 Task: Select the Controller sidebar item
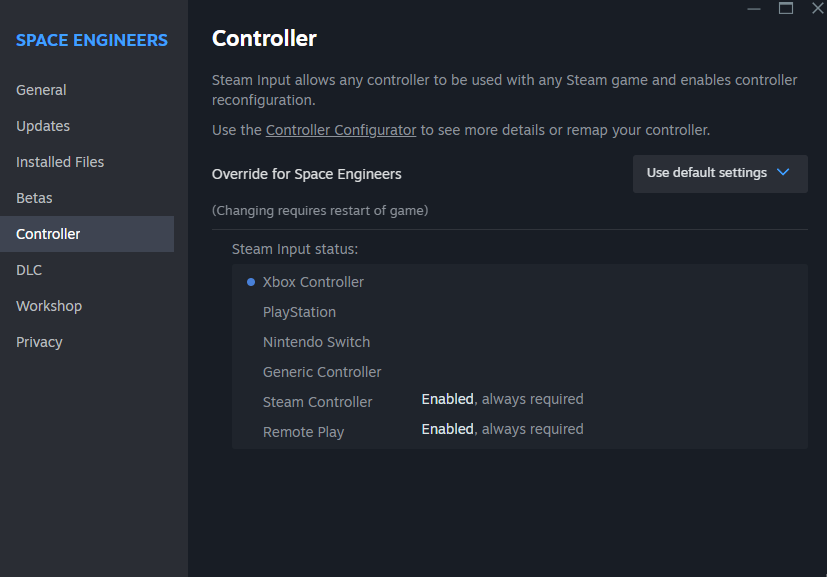(48, 234)
